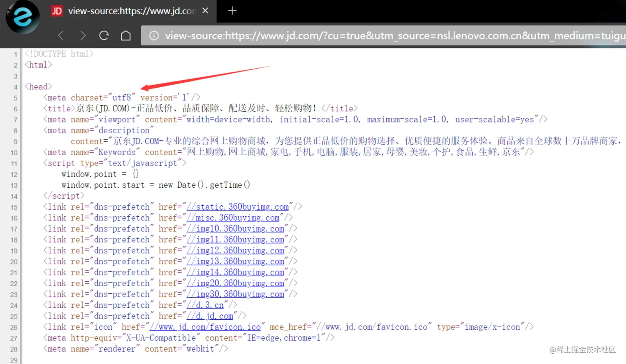
Task: Click the closing </script> tag
Action: pos(64,196)
